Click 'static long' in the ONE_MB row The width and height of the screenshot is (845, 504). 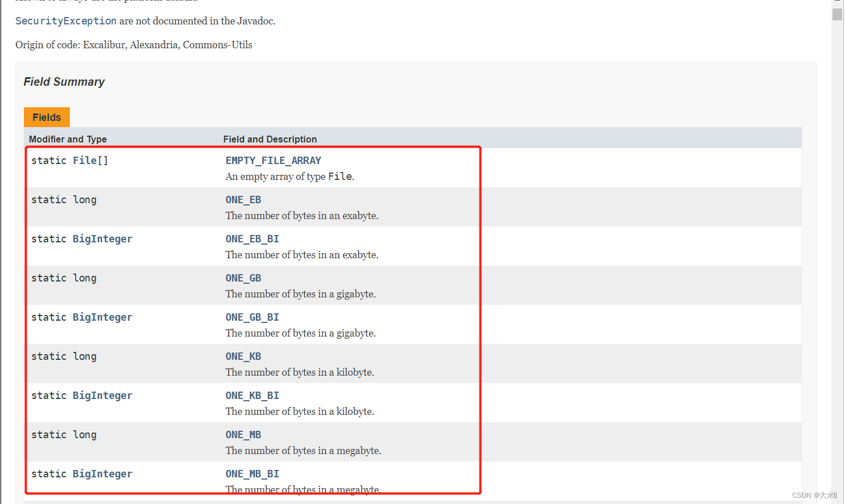pos(64,435)
